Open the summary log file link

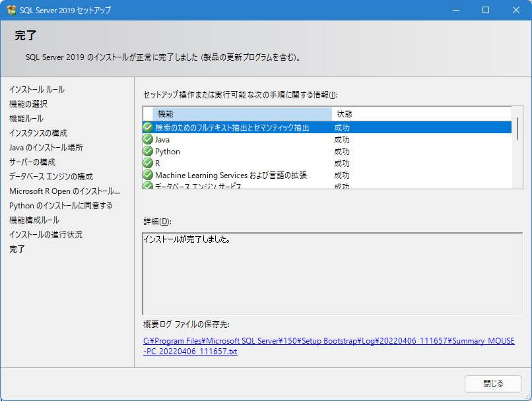[328, 346]
